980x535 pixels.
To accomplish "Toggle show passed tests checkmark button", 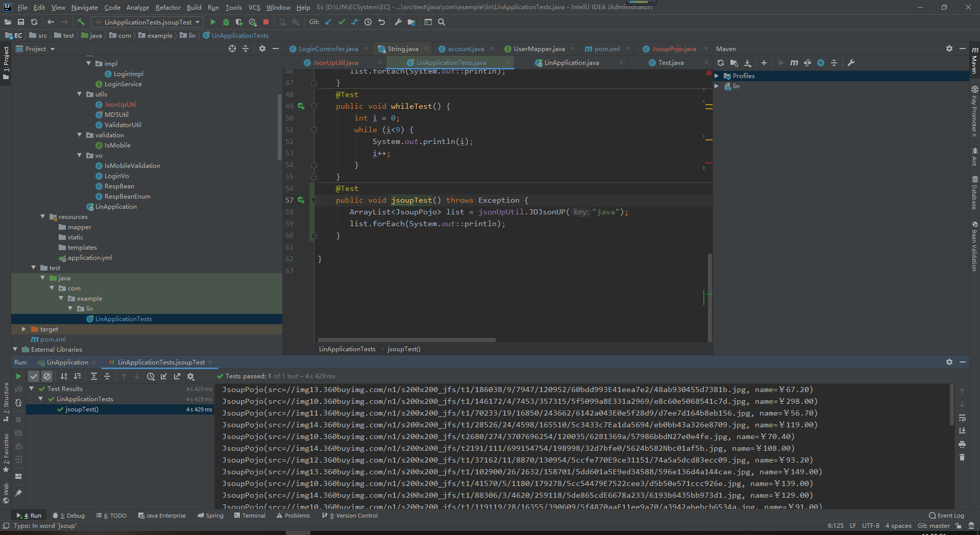I will (34, 376).
